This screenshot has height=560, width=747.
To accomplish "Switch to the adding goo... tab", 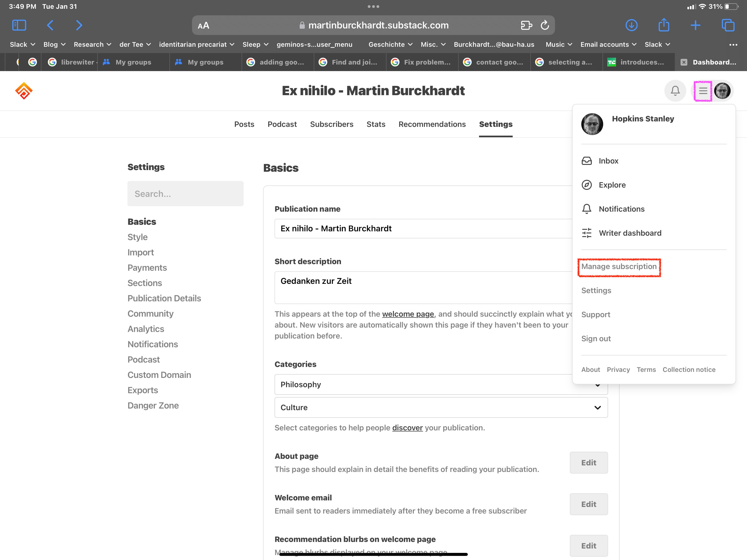I will coord(278,62).
